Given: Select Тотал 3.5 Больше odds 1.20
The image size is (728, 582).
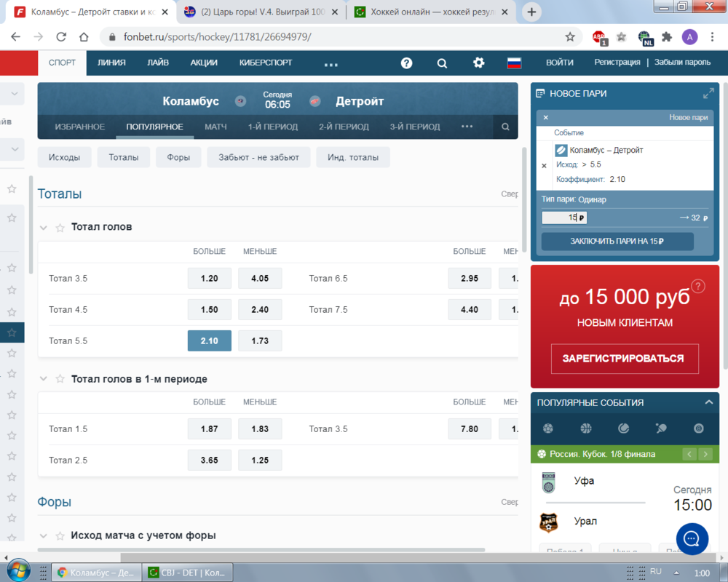Looking at the screenshot, I should coord(210,278).
